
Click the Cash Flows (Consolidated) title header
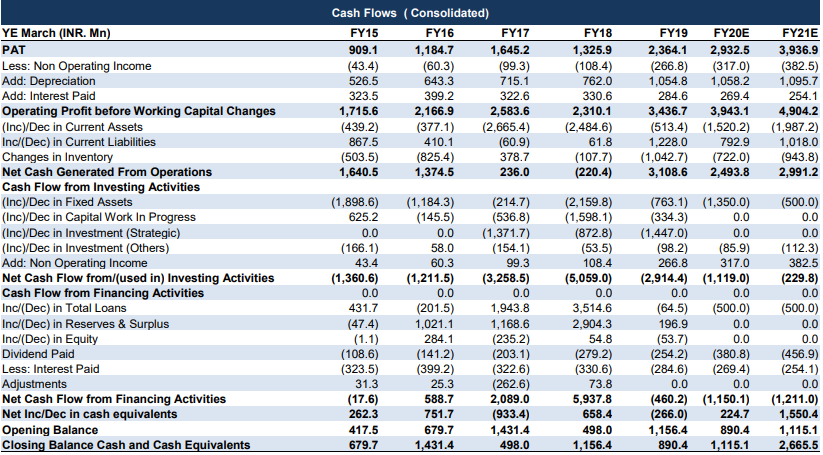coord(410,13)
